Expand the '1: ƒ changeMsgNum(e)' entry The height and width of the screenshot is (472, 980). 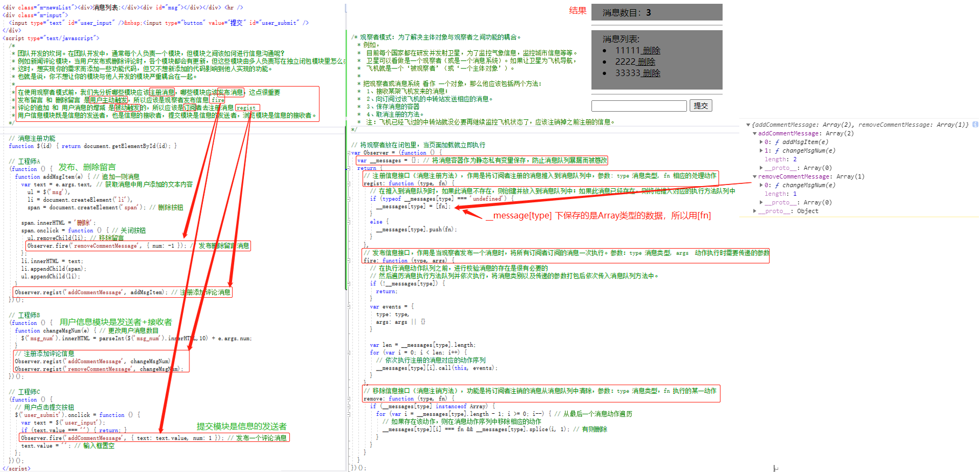tap(761, 151)
